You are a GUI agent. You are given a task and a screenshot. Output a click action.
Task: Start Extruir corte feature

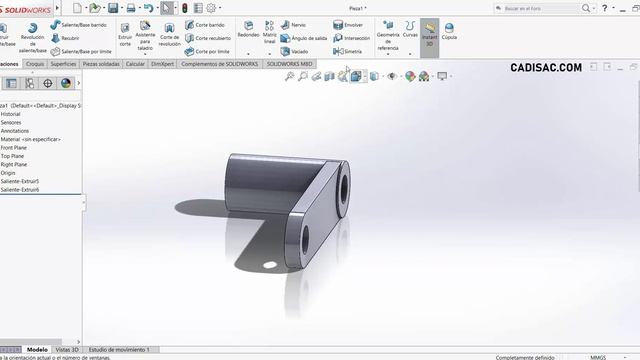125,35
